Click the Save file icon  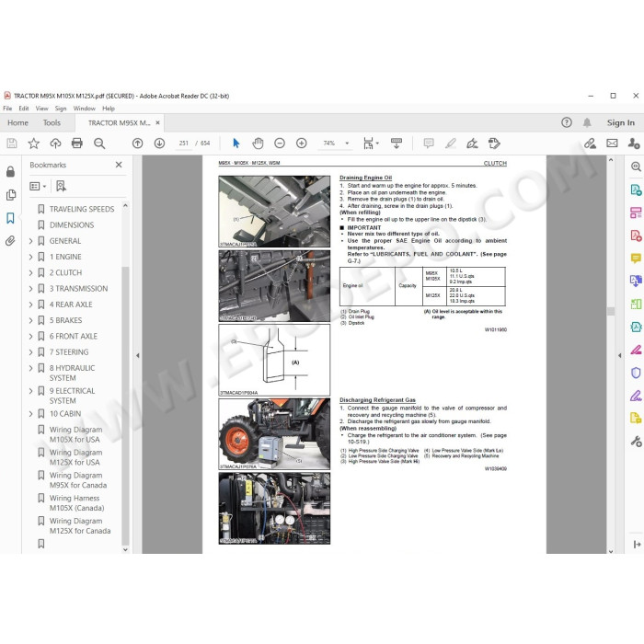(x=12, y=144)
